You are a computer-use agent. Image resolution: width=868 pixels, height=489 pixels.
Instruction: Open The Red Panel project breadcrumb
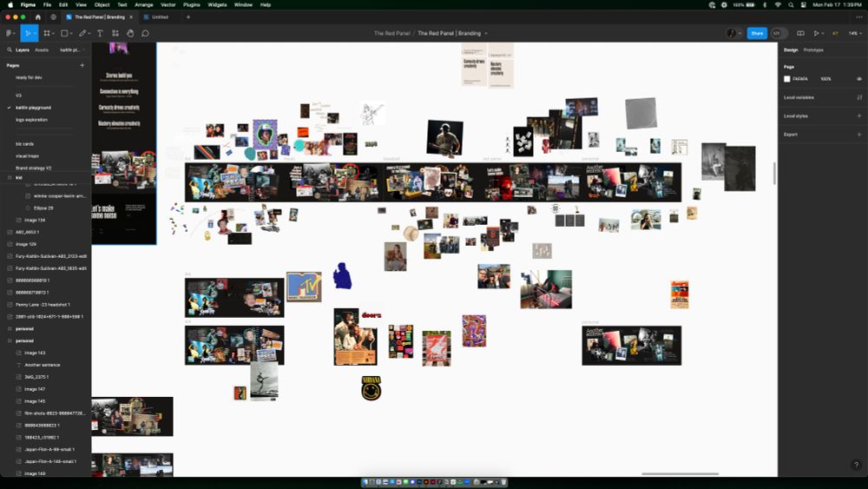[392, 33]
